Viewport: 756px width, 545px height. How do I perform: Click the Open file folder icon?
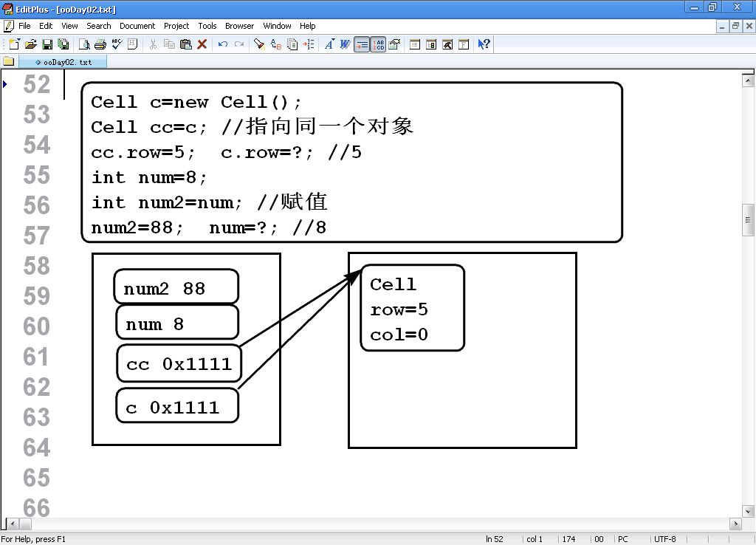pyautogui.click(x=31, y=44)
